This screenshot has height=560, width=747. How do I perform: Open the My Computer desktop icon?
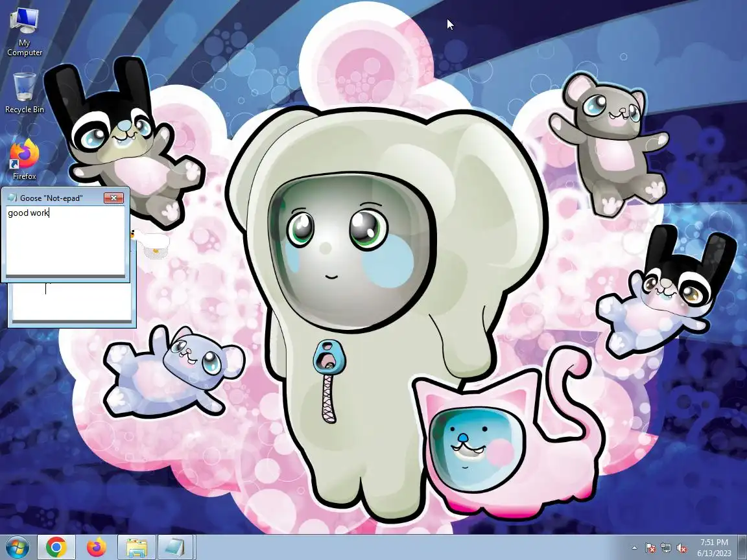coord(24,31)
